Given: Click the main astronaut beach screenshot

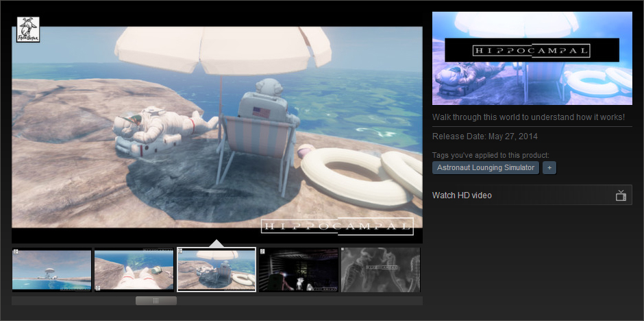Looking at the screenshot, I should [217, 128].
